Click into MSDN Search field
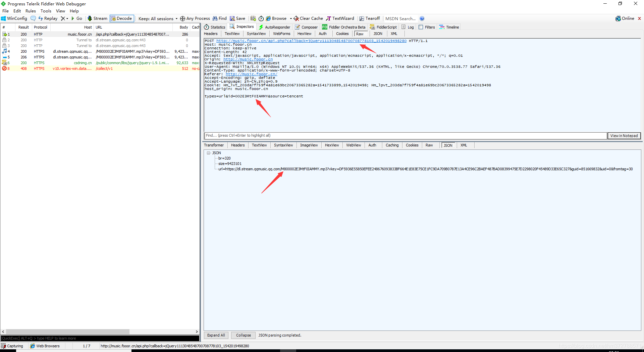644x352 pixels. coord(400,18)
